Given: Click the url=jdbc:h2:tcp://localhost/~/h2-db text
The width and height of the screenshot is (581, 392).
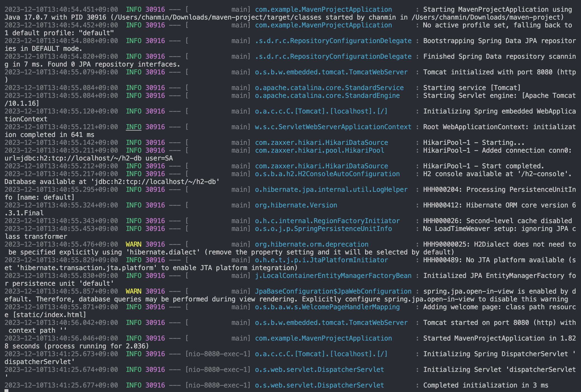Looking at the screenshot, I should (x=73, y=158).
